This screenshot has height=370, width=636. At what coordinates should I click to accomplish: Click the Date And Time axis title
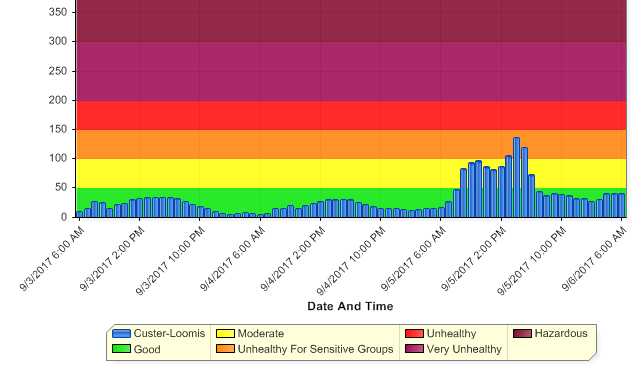(x=350, y=306)
